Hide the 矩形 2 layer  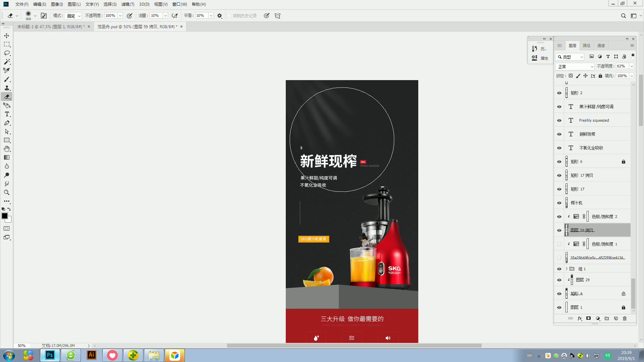coord(559,93)
